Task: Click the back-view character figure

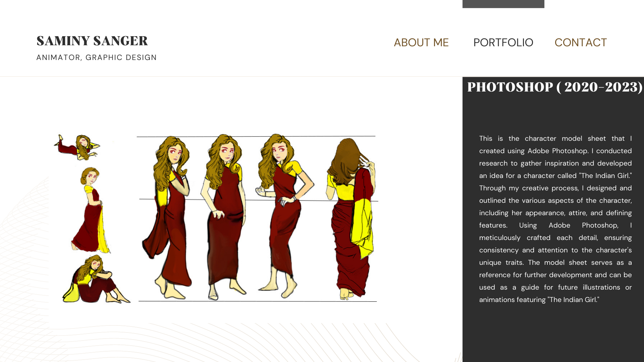Action: click(352, 219)
